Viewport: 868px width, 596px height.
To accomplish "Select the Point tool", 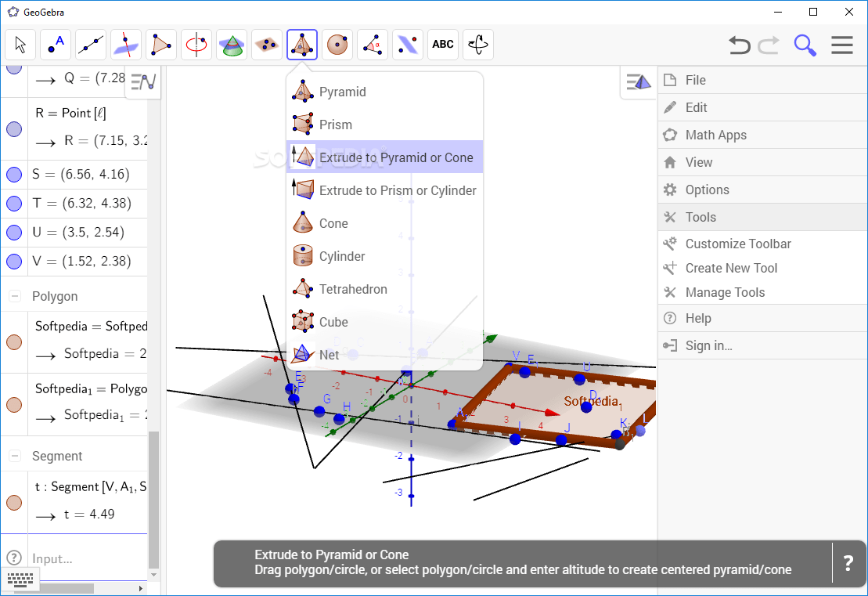I will coord(55,45).
